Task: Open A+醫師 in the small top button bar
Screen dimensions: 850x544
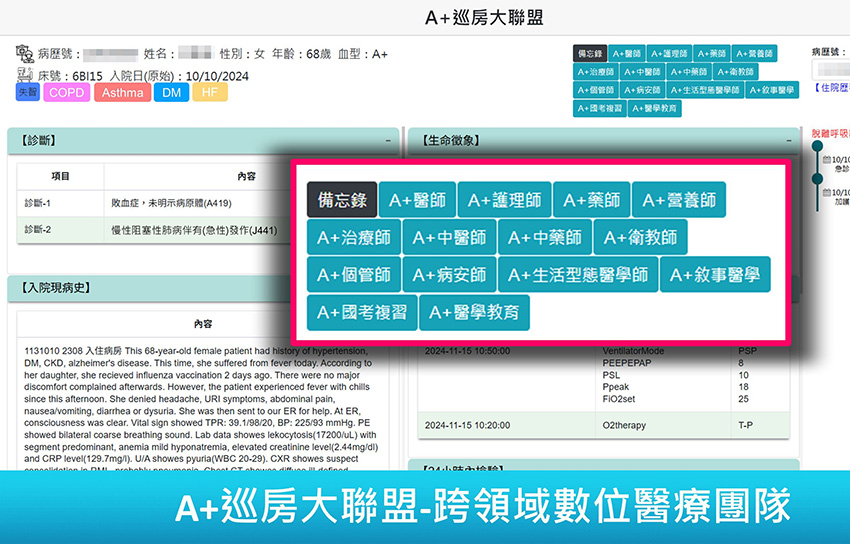Action: (627, 54)
